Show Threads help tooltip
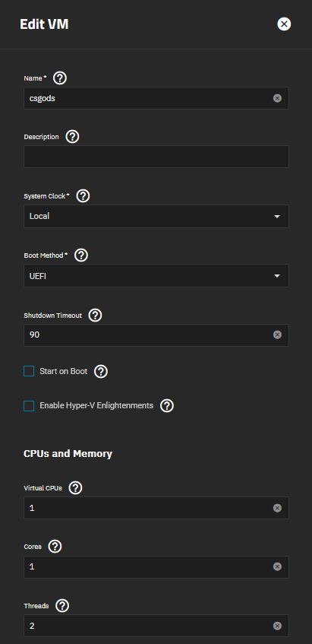This screenshot has width=312, height=644. (62, 606)
